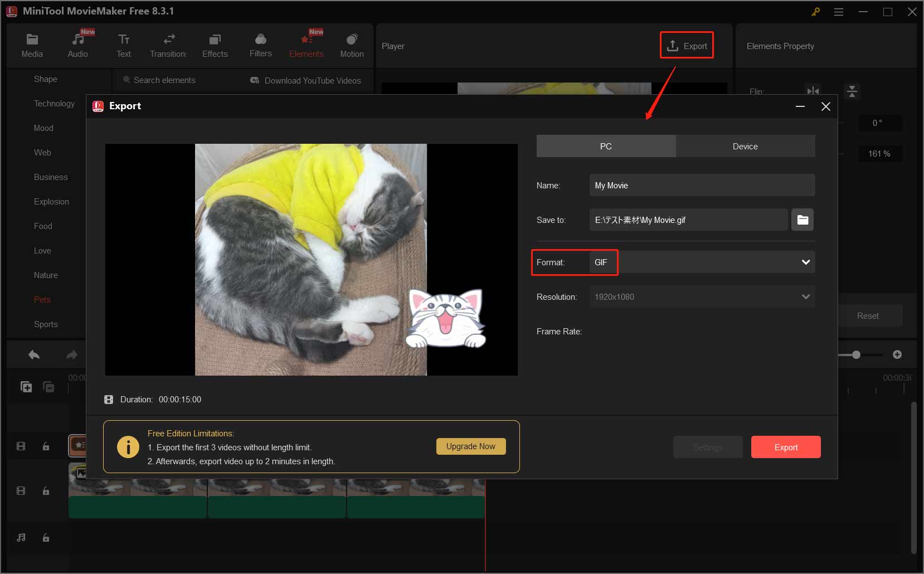Click the undo arrow icon
Screen dimensions: 924x574
tap(34, 355)
